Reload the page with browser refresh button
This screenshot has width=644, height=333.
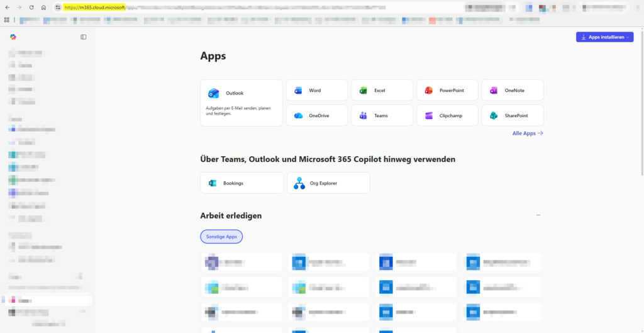click(x=31, y=8)
